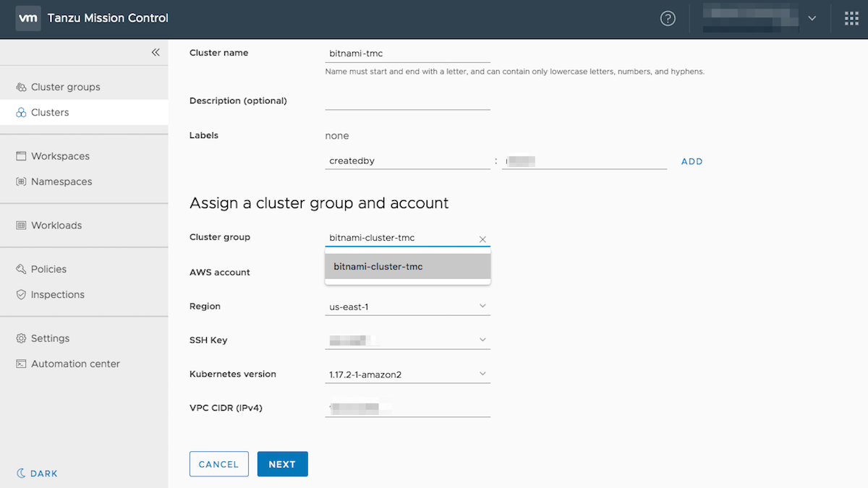Open Workspaces using its sidebar icon

click(x=22, y=156)
